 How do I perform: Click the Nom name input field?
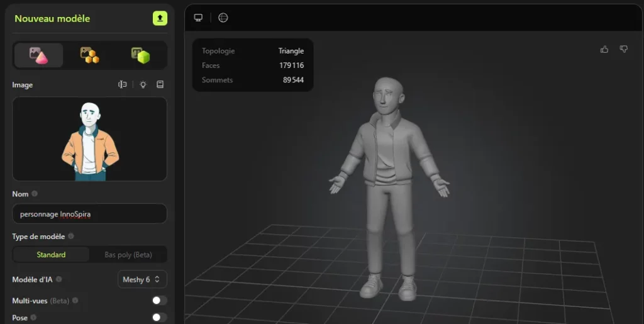point(89,214)
